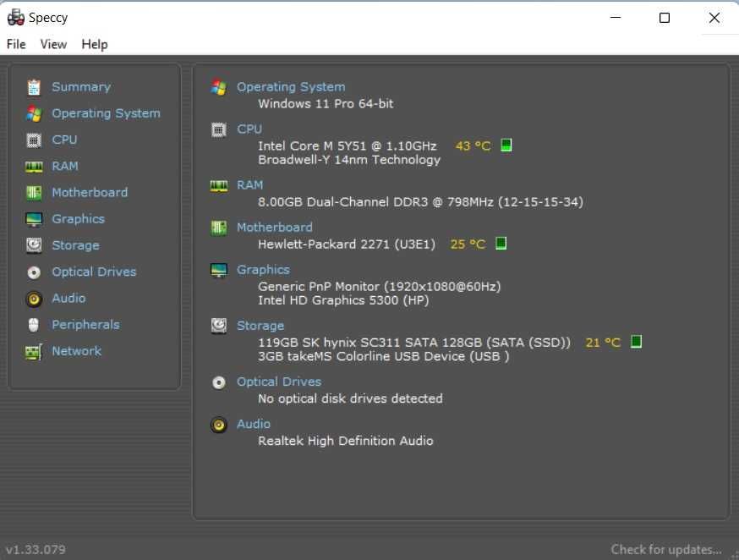Select Optical Drives in the sidebar

94,272
